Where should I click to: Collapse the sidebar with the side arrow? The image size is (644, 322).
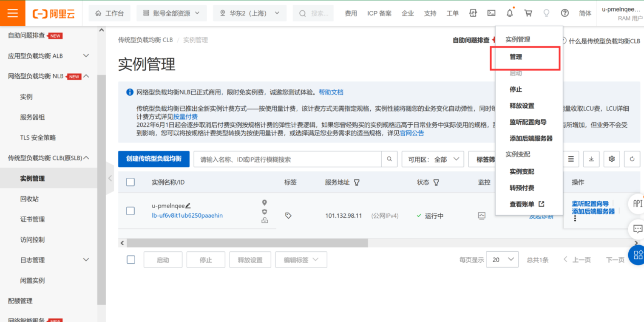[x=110, y=178]
